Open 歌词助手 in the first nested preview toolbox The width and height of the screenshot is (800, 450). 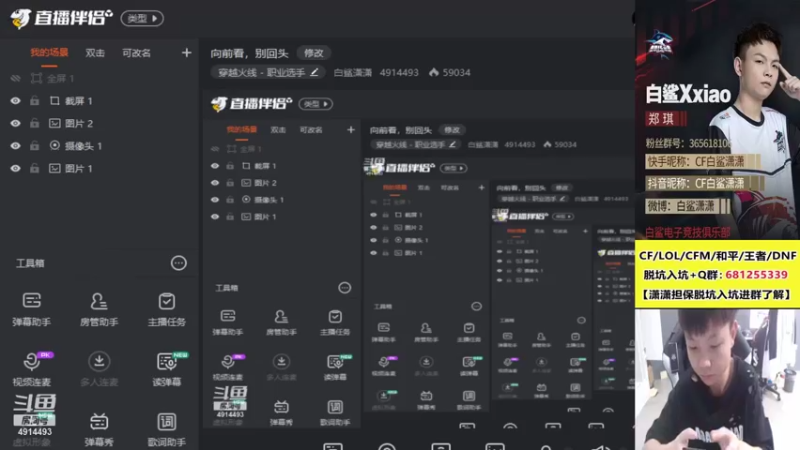point(335,413)
